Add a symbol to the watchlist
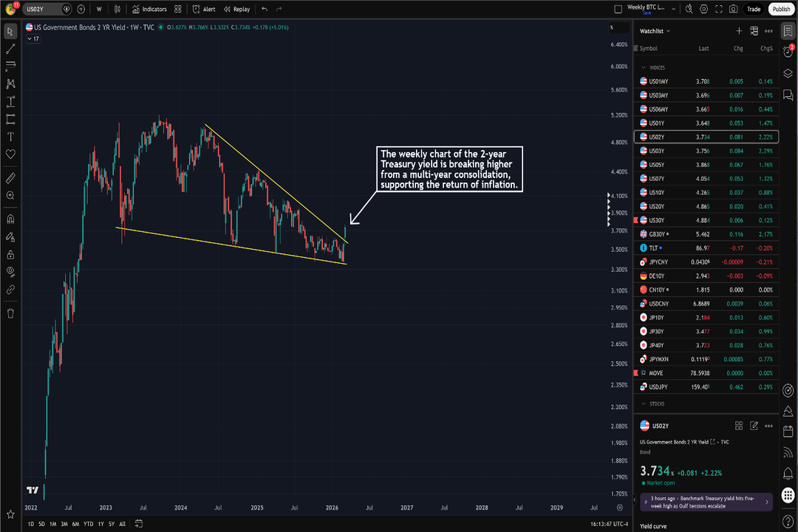The image size is (798, 532). (739, 31)
